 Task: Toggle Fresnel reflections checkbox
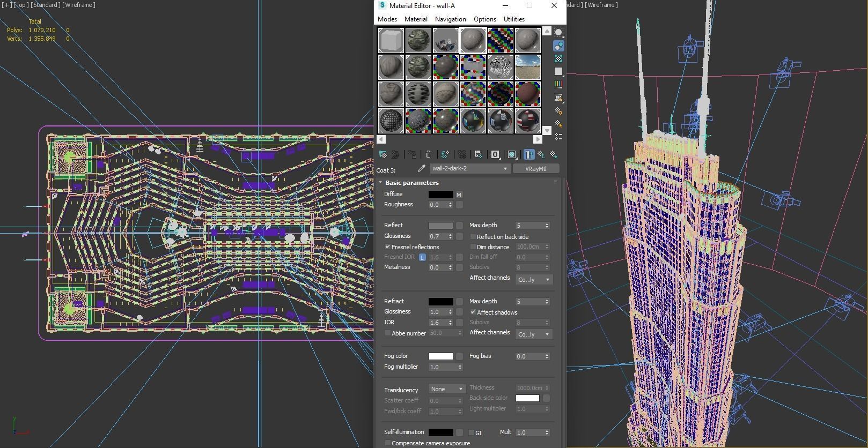(387, 247)
